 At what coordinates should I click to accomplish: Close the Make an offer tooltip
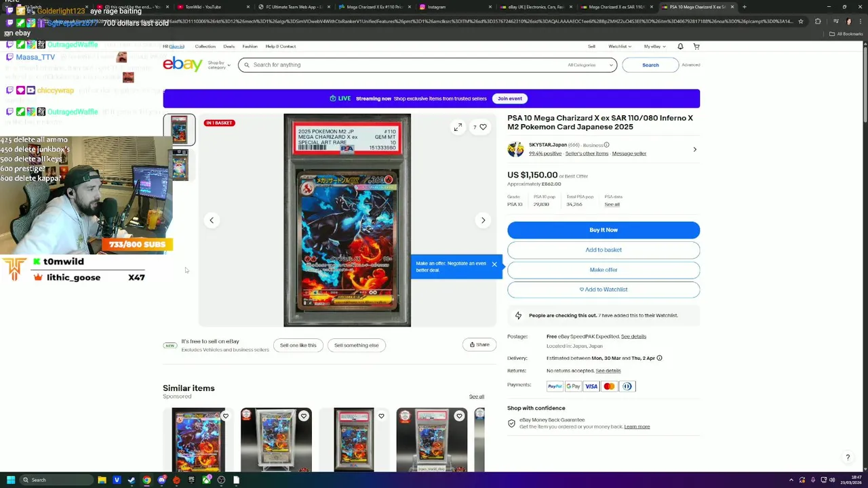coord(494,264)
